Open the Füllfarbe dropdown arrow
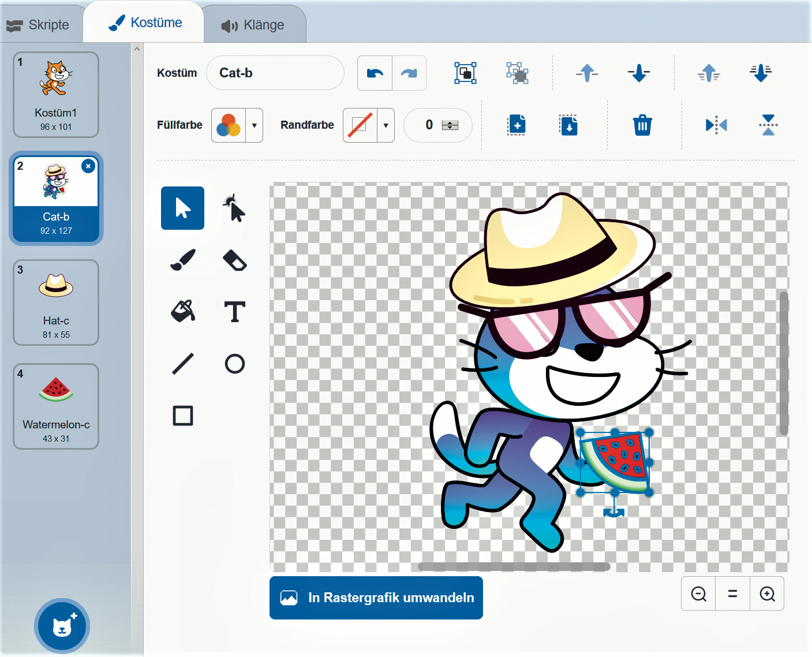This screenshot has width=812, height=657. tap(254, 125)
